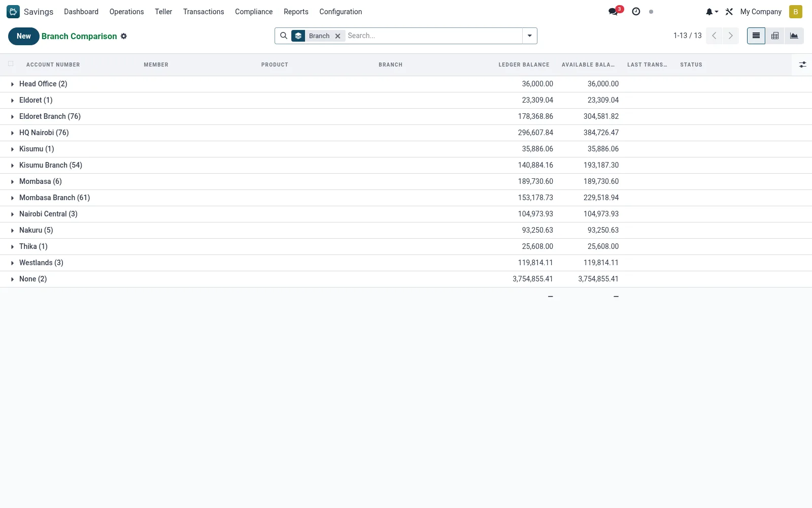812x508 pixels.
Task: Sort by Member column header
Action: (156, 65)
